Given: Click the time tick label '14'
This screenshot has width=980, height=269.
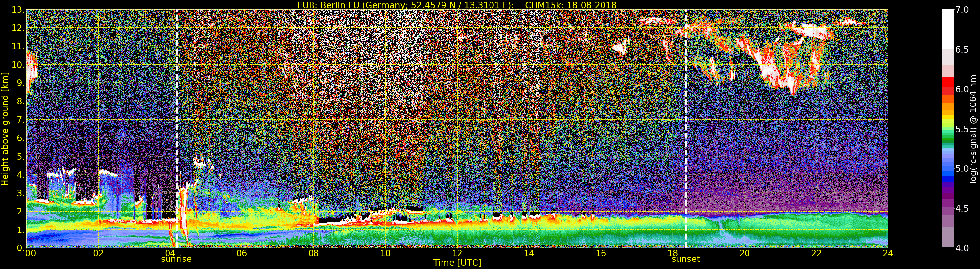Looking at the screenshot, I should [x=529, y=253].
